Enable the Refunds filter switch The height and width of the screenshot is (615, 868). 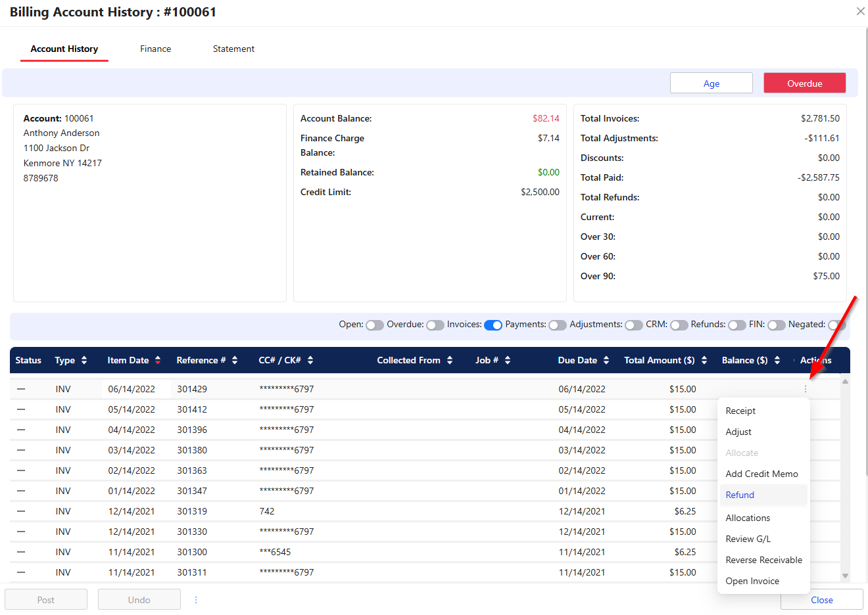coord(737,325)
